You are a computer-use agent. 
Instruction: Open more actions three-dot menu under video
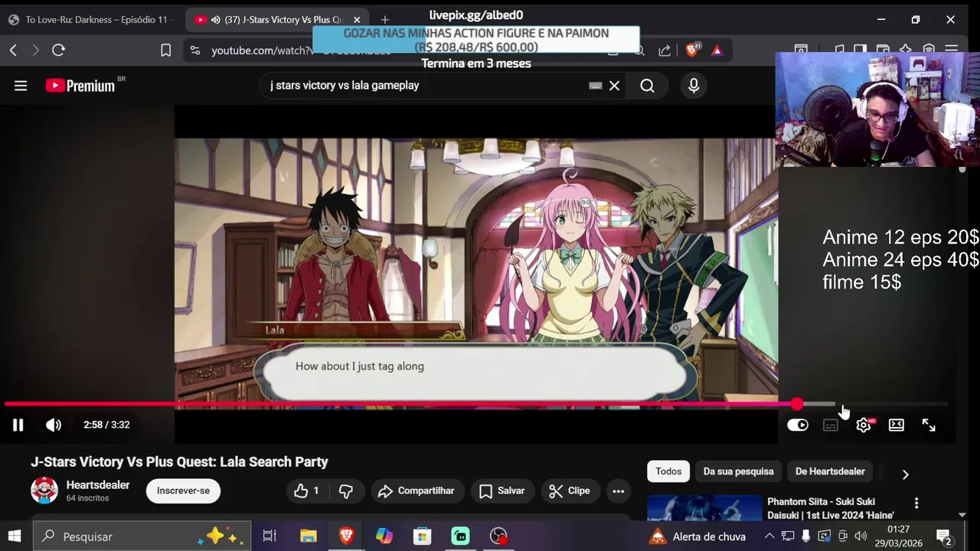point(619,491)
